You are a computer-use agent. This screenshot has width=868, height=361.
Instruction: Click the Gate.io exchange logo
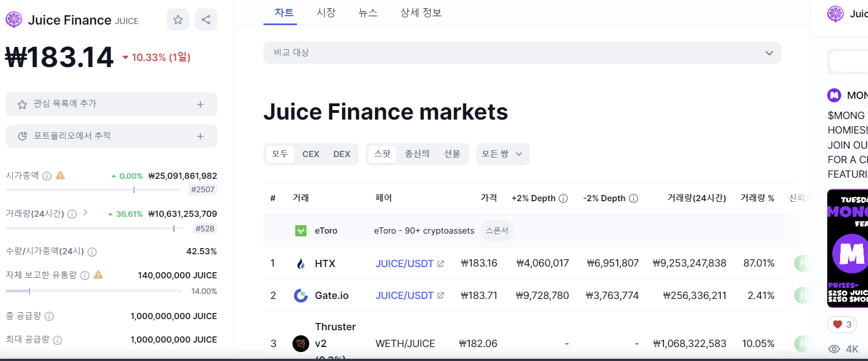pyautogui.click(x=301, y=296)
